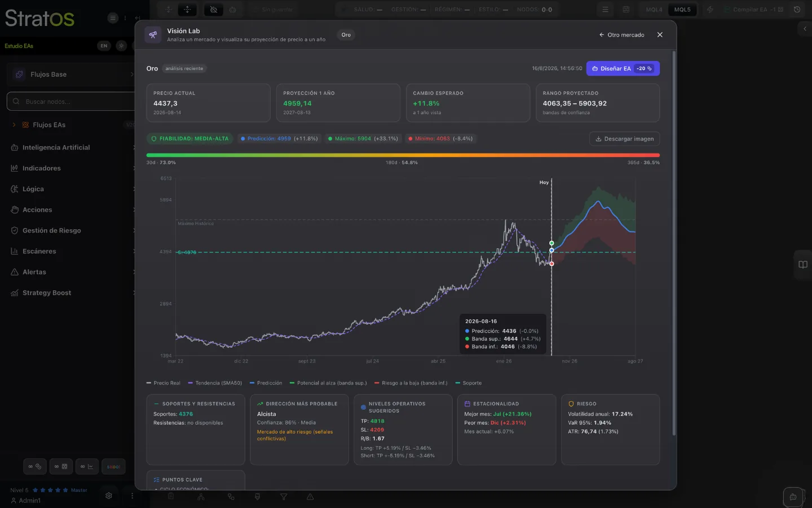
Task: Click the Diseñar EA button
Action: click(623, 68)
